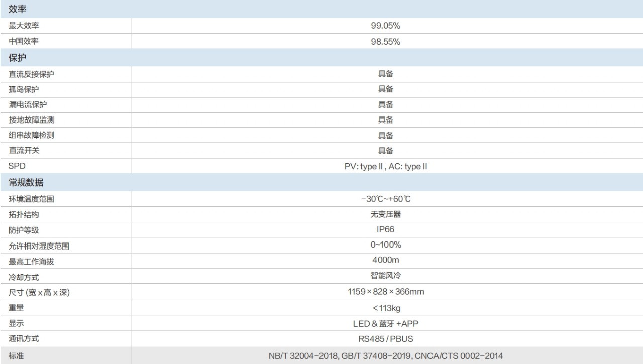Image resolution: width=643 pixels, height=364 pixels.
Task: Select the SPD row label
Action: click(17, 166)
